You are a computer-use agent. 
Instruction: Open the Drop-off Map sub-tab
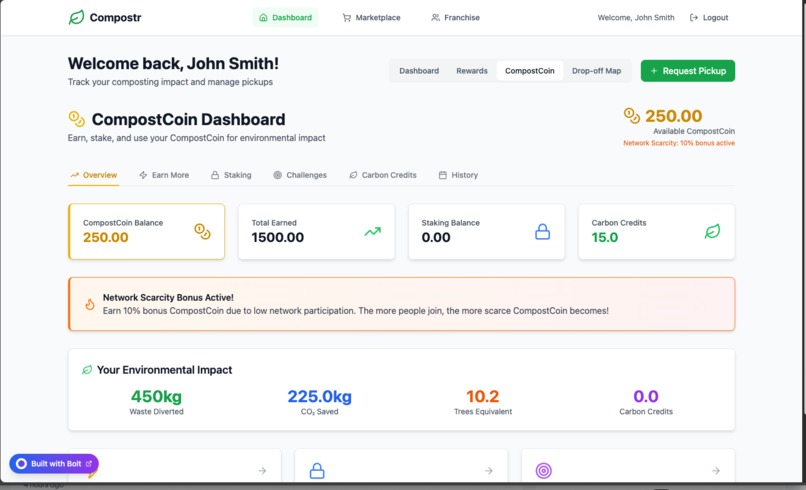(596, 71)
